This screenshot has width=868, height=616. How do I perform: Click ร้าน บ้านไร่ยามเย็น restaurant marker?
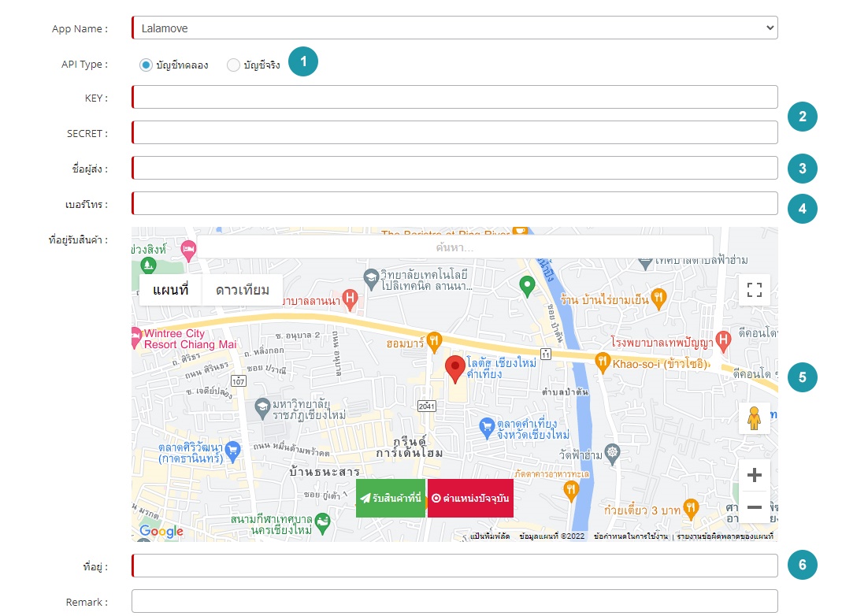click(658, 299)
